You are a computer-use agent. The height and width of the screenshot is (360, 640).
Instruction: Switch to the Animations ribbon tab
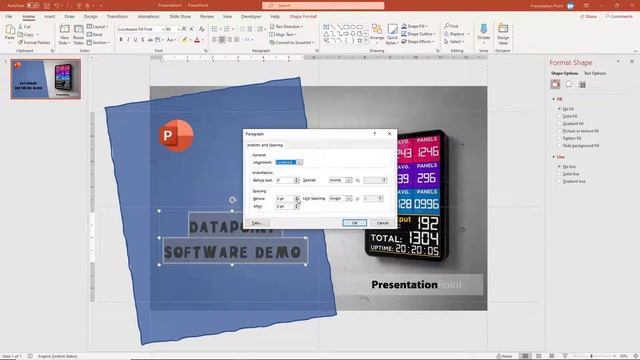click(x=149, y=16)
